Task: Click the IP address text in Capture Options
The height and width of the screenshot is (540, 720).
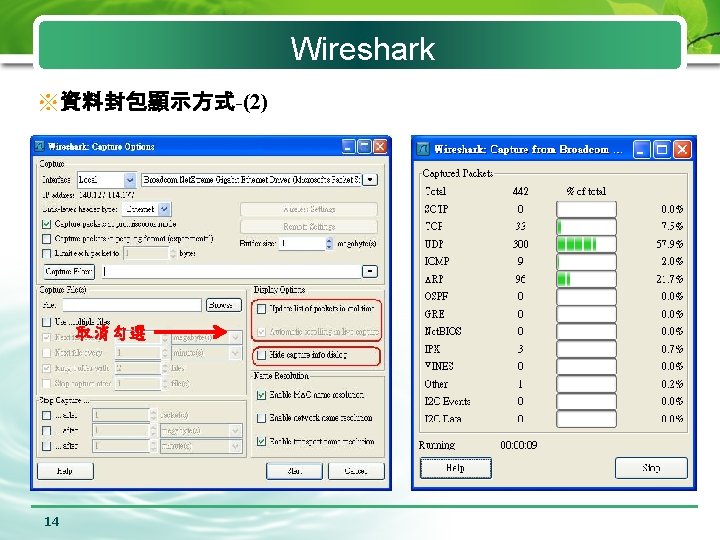Action: (88, 195)
